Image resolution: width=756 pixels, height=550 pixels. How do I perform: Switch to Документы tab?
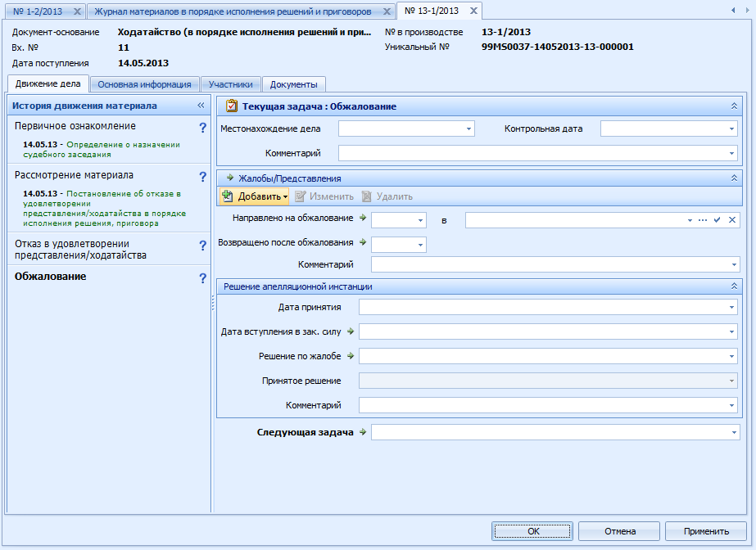coord(293,84)
